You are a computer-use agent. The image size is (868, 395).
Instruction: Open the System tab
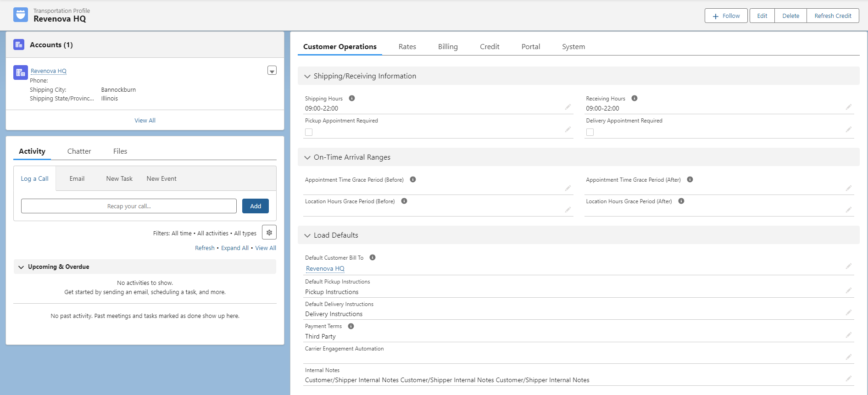pyautogui.click(x=573, y=47)
